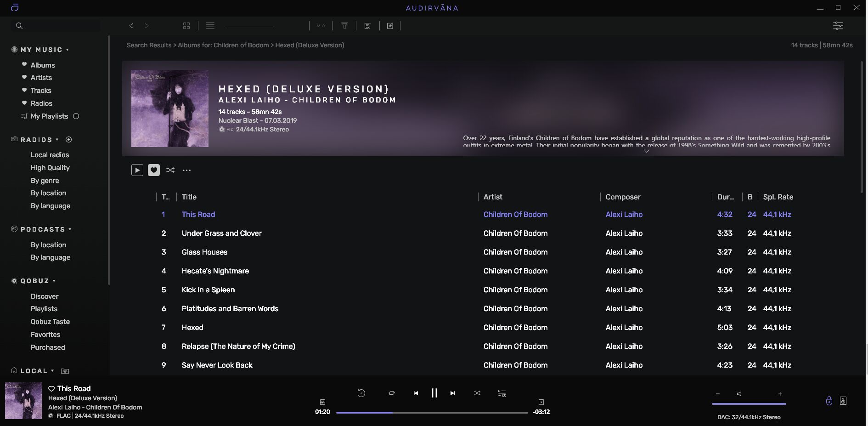Shuffle the album tracks
Screen dimensions: 868x426
pos(170,170)
